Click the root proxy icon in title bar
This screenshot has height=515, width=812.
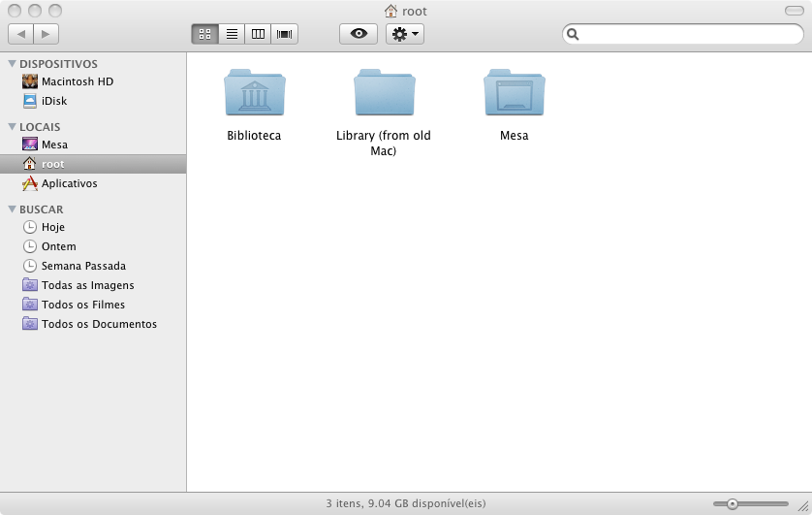[x=391, y=11]
